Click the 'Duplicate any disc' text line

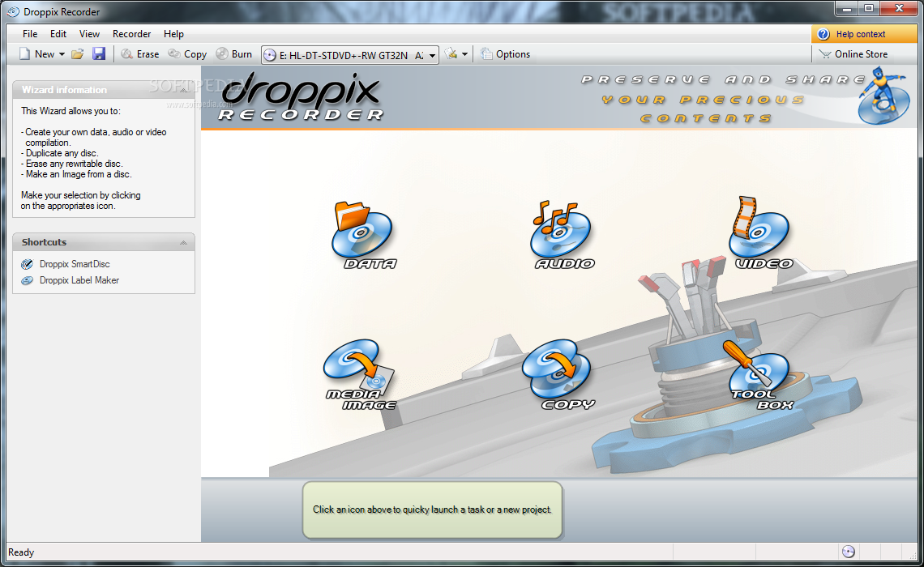point(60,153)
